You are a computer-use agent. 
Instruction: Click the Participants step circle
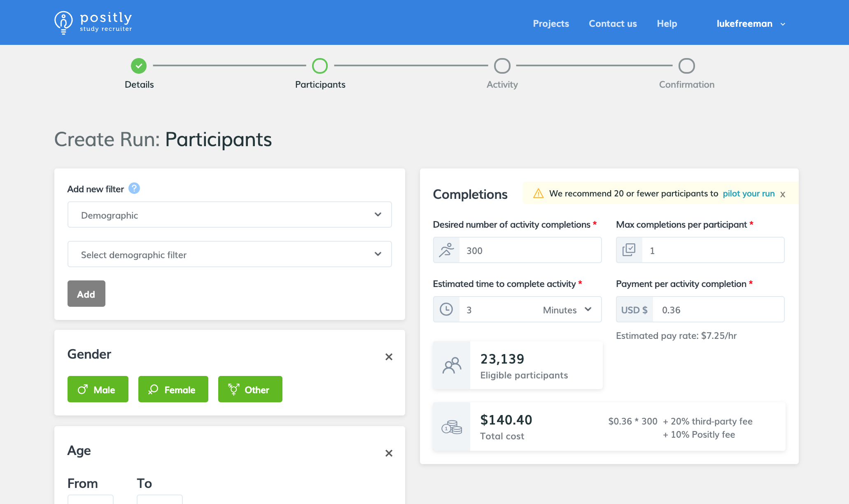320,66
